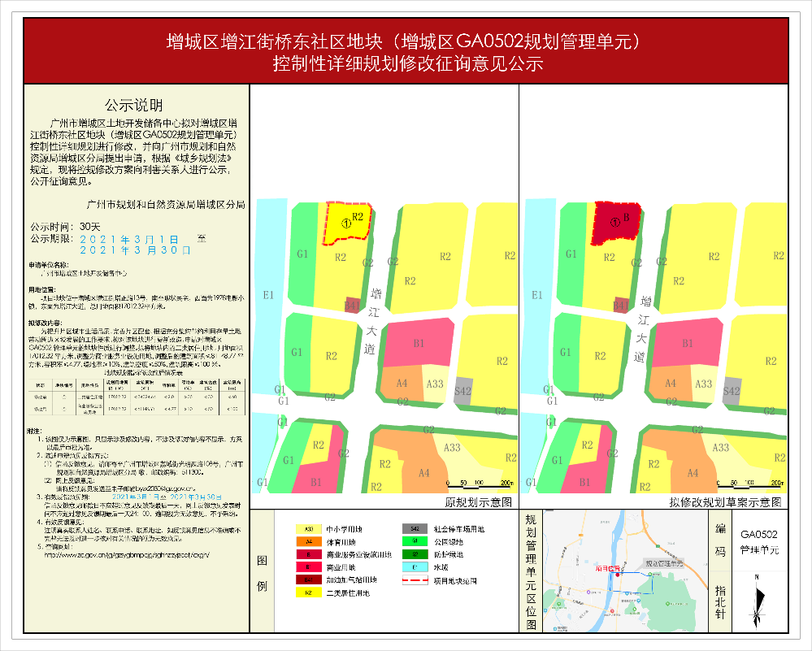812x651 pixels.
Task: Click the 图例 legend heading
Action: (x=262, y=573)
